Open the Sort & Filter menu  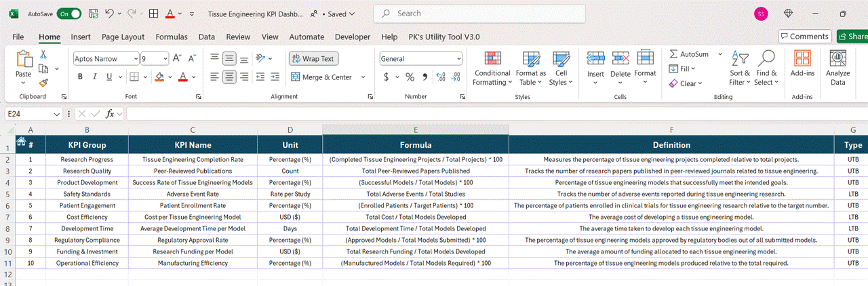(739, 68)
